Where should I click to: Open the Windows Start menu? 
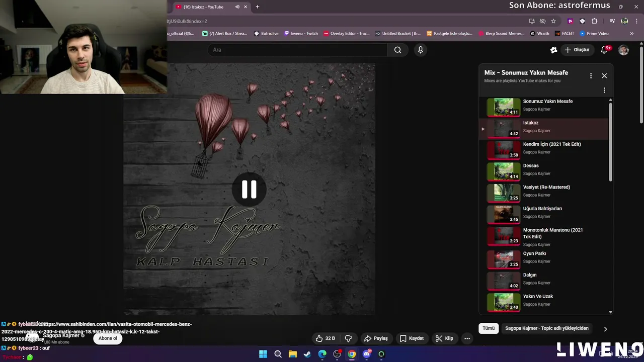click(263, 354)
